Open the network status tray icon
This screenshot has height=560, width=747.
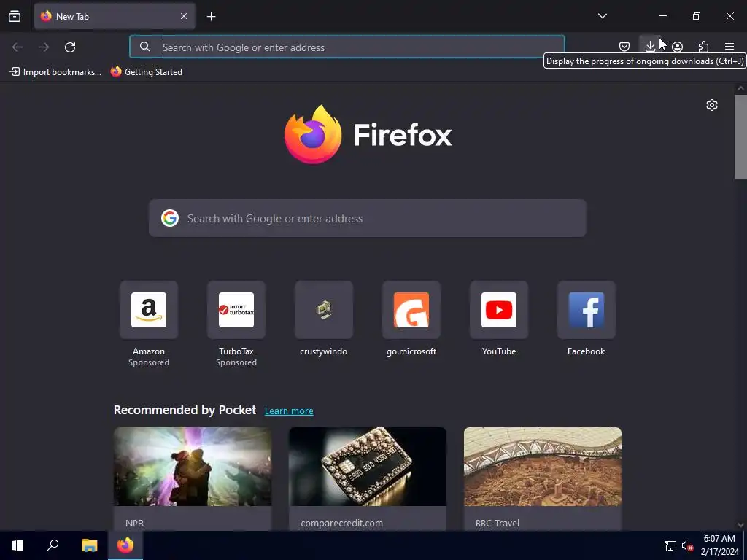point(670,545)
